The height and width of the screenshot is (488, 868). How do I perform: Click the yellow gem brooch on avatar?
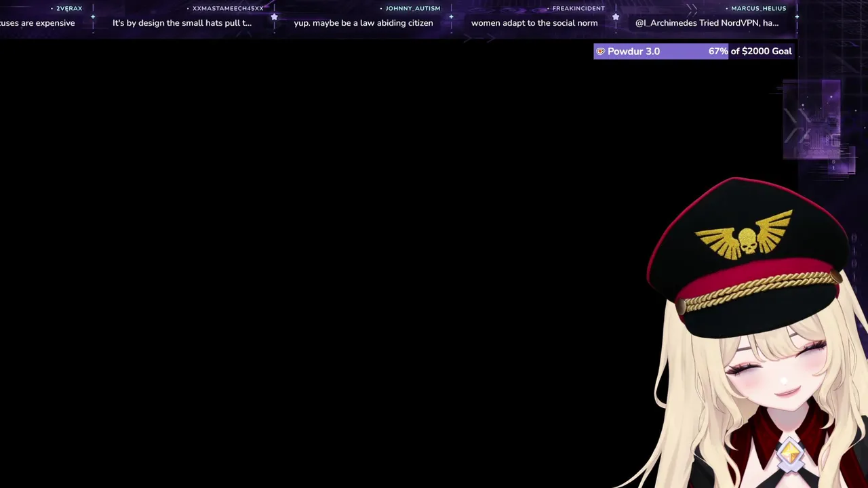tap(791, 453)
